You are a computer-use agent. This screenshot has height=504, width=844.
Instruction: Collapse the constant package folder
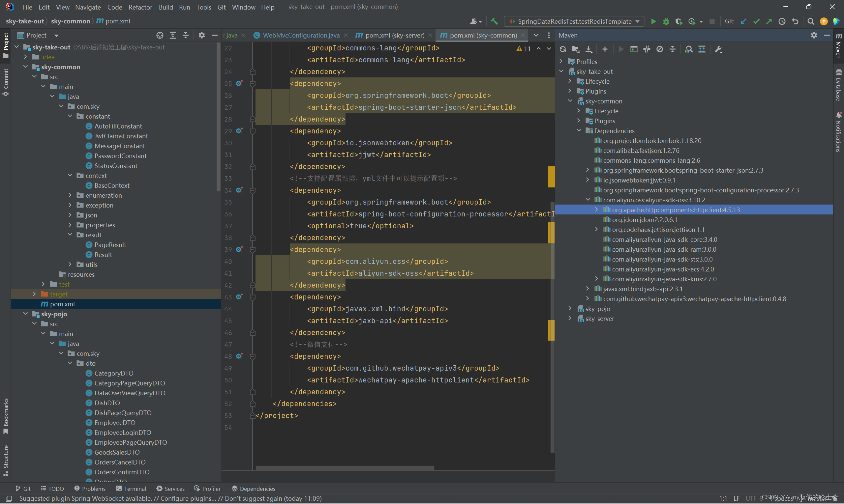click(70, 116)
